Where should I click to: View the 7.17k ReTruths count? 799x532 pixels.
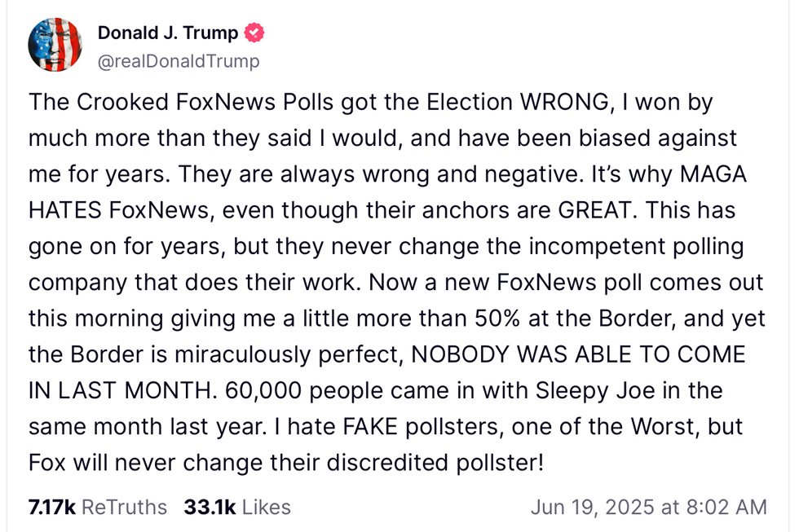pos(52,507)
